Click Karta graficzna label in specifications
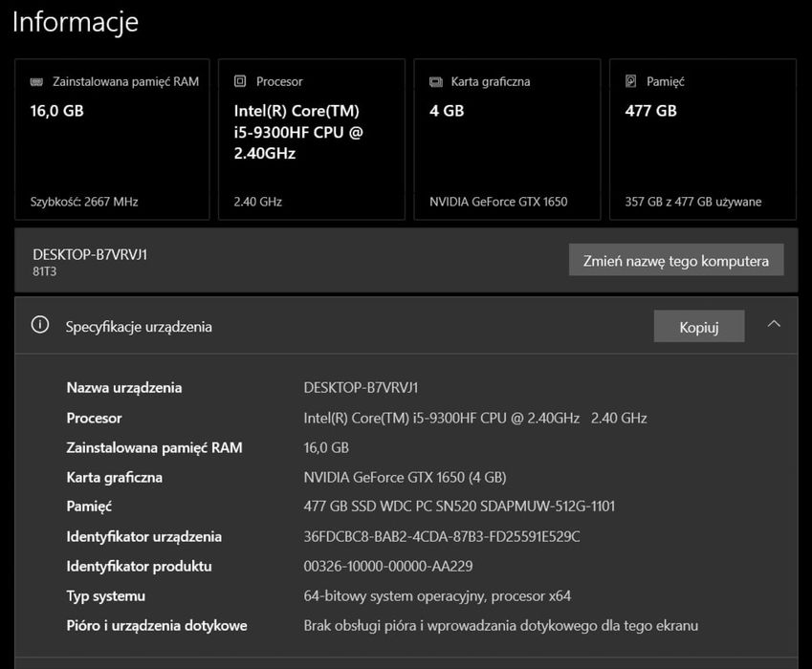 pos(115,477)
